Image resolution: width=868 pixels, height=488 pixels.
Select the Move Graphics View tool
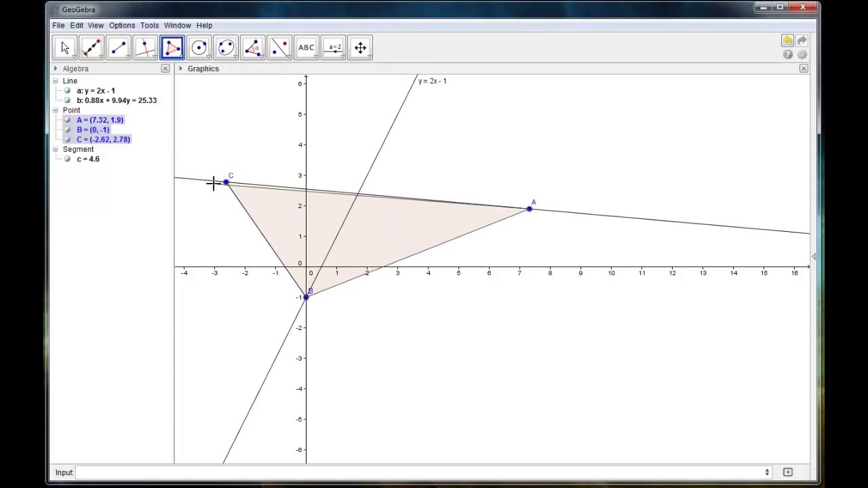click(360, 47)
